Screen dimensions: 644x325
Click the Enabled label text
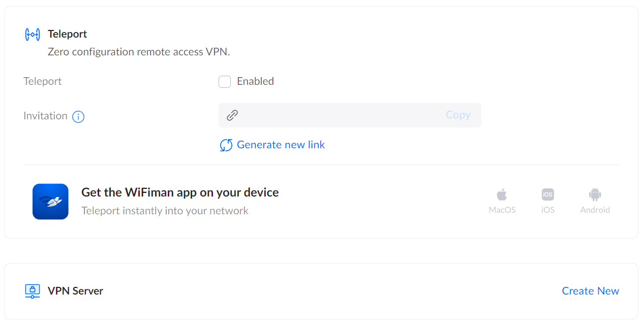255,81
